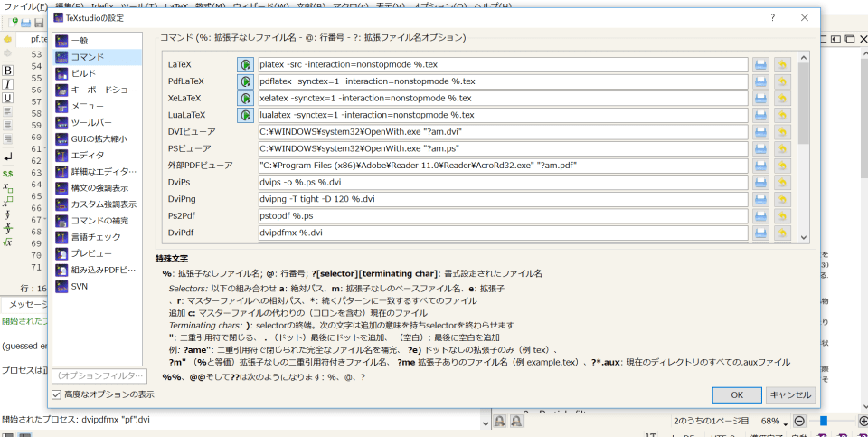This screenshot has height=437, width=868.
Task: Open the キーボードショートカット settings page
Action: click(98, 90)
